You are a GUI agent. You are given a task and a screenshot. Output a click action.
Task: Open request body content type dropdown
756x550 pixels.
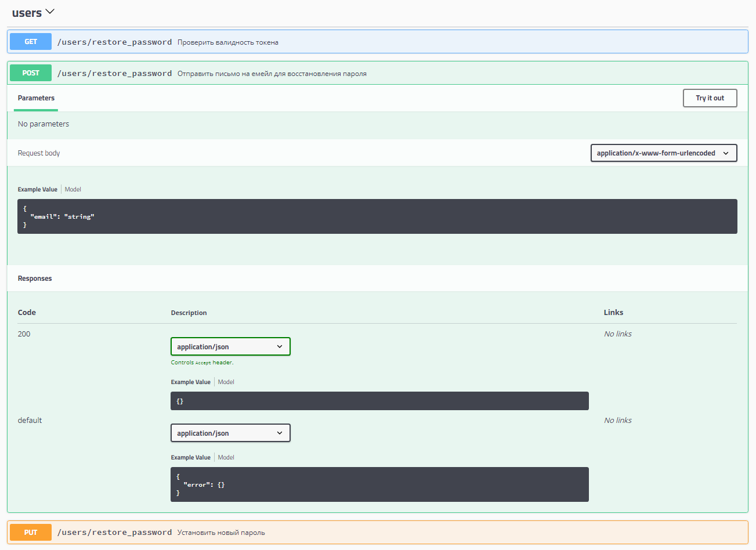point(663,153)
